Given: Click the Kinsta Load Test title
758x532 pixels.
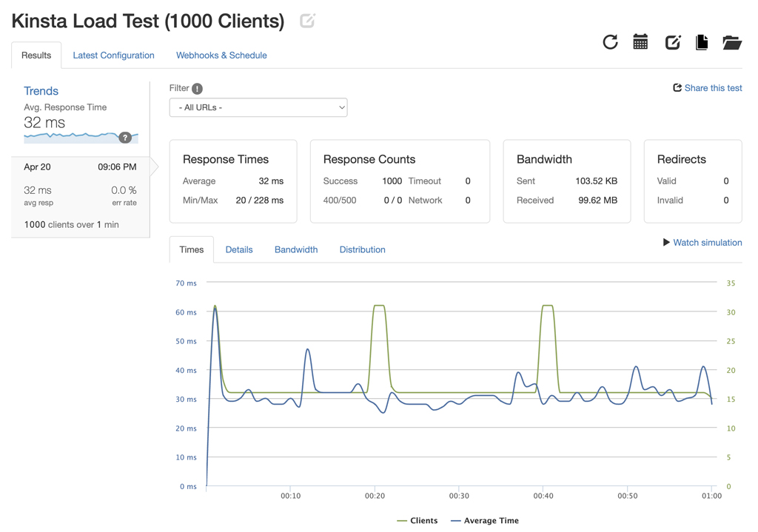Looking at the screenshot, I should pyautogui.click(x=147, y=21).
